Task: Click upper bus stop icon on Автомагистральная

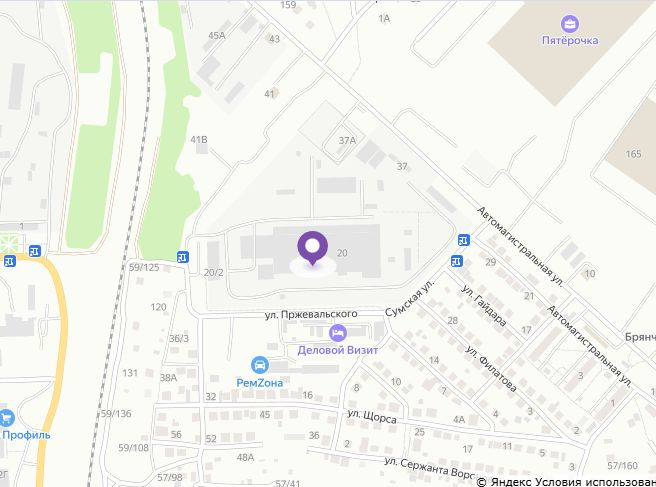Action: coord(463,240)
